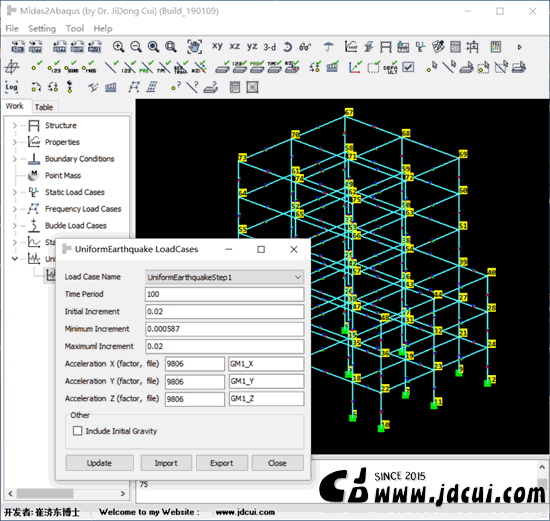Click the log panel scroll up arrow
Screen dimensions: 550x521
coord(542,467)
